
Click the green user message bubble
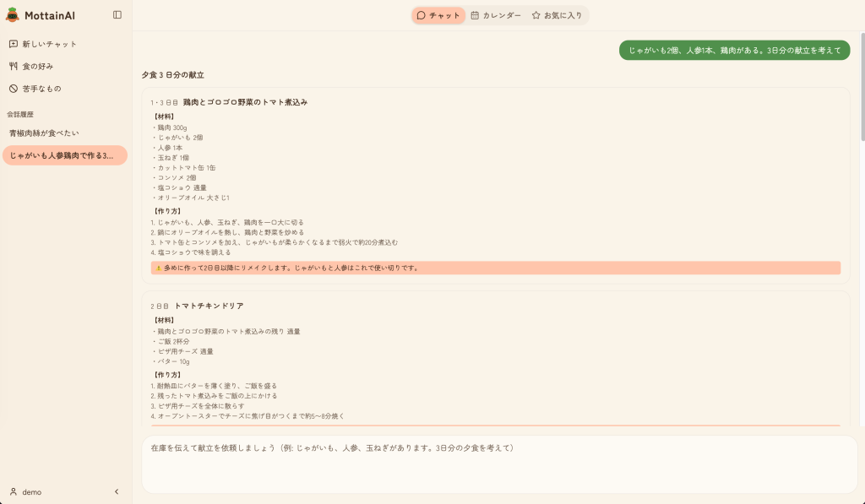(x=734, y=50)
